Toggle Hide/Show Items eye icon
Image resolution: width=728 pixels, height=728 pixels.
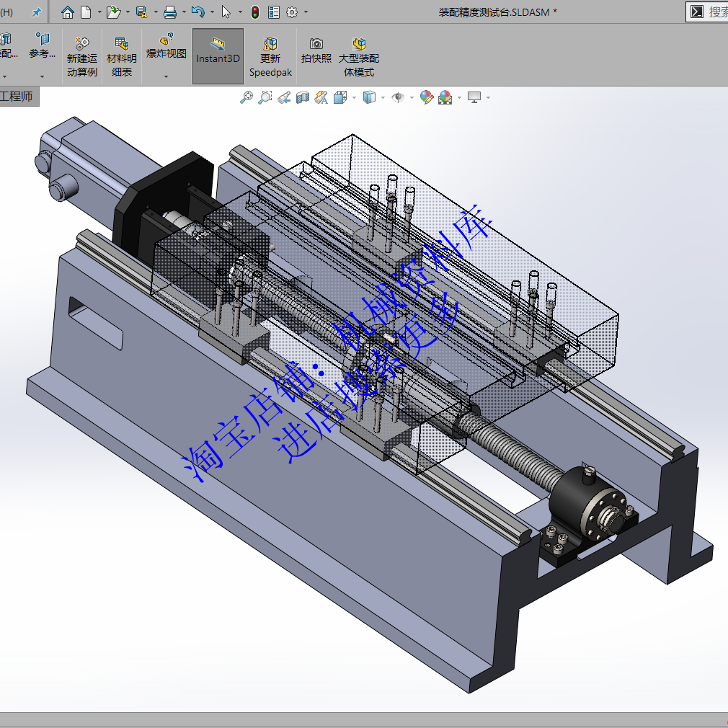398,97
